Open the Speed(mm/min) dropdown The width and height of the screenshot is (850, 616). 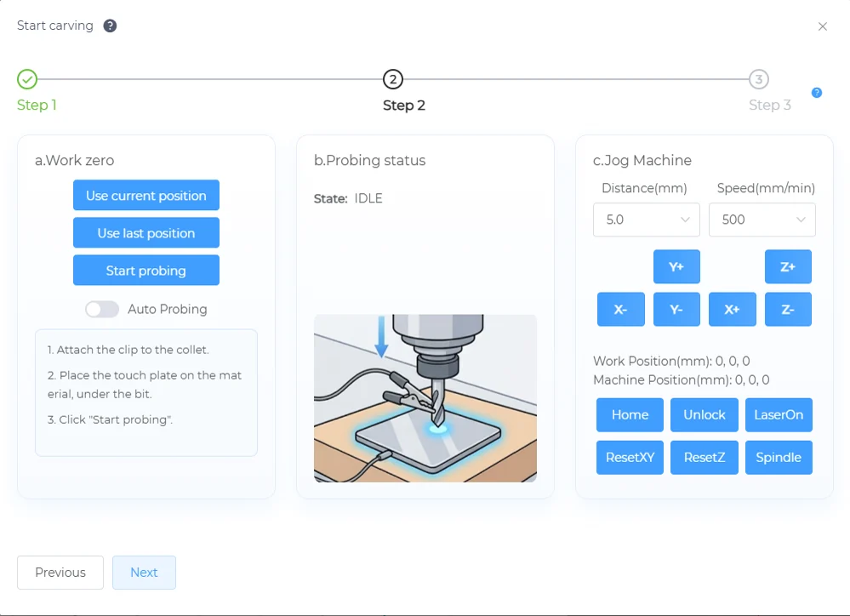(762, 220)
